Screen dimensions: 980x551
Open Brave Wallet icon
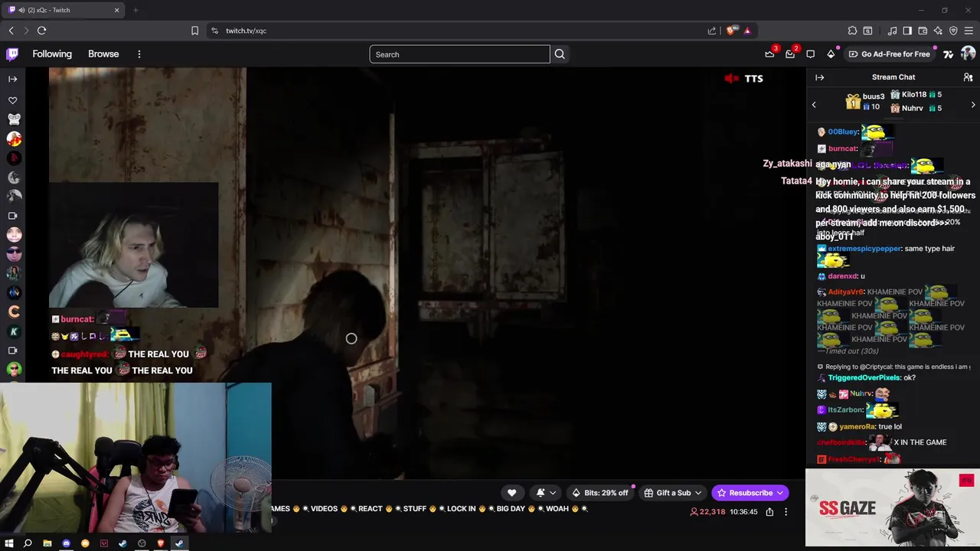(x=923, y=31)
